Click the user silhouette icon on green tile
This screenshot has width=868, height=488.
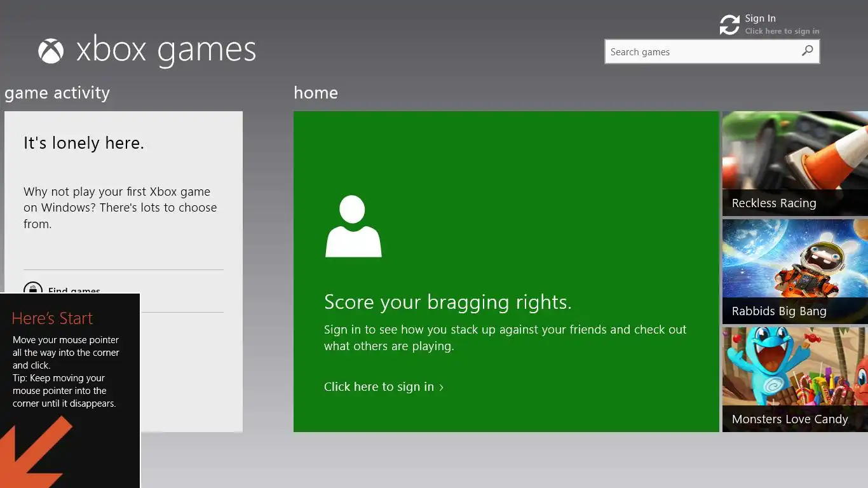point(353,226)
